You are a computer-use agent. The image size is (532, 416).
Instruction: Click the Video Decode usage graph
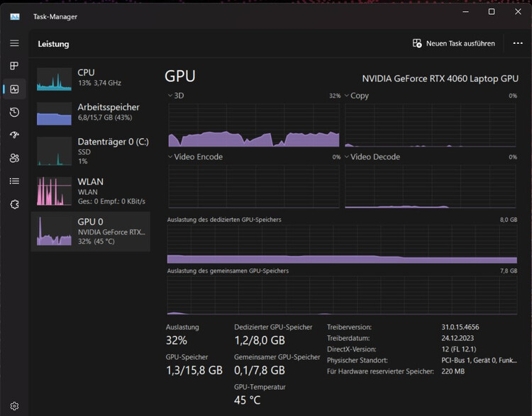[x=431, y=186]
